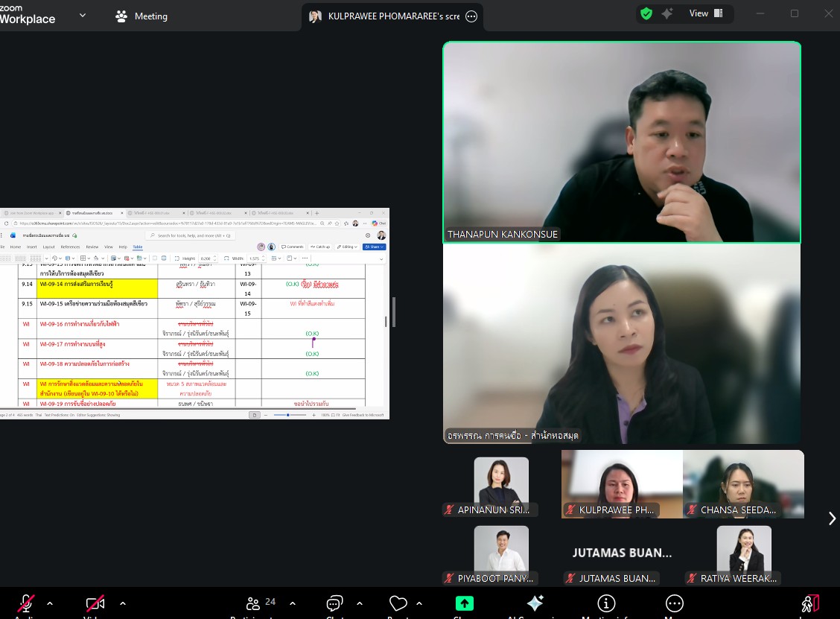
Task: Expand audio options arrow beside microphone
Action: point(50,603)
